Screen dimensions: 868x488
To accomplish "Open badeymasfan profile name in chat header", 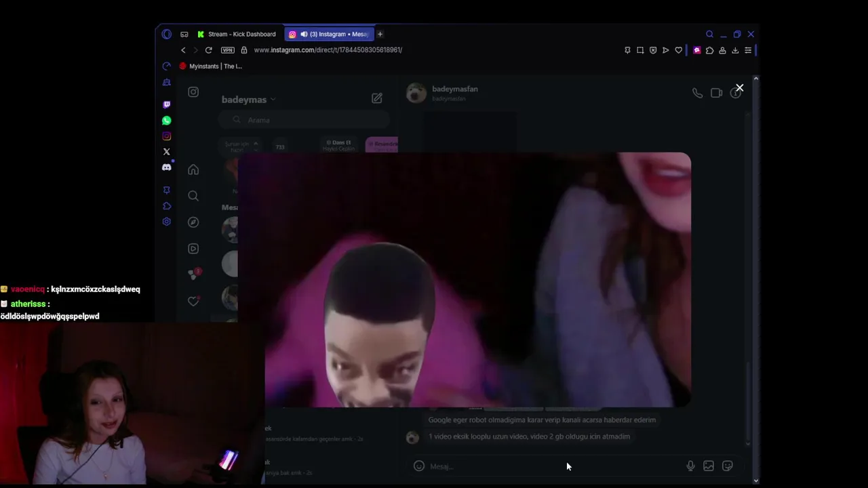I will click(x=455, y=89).
